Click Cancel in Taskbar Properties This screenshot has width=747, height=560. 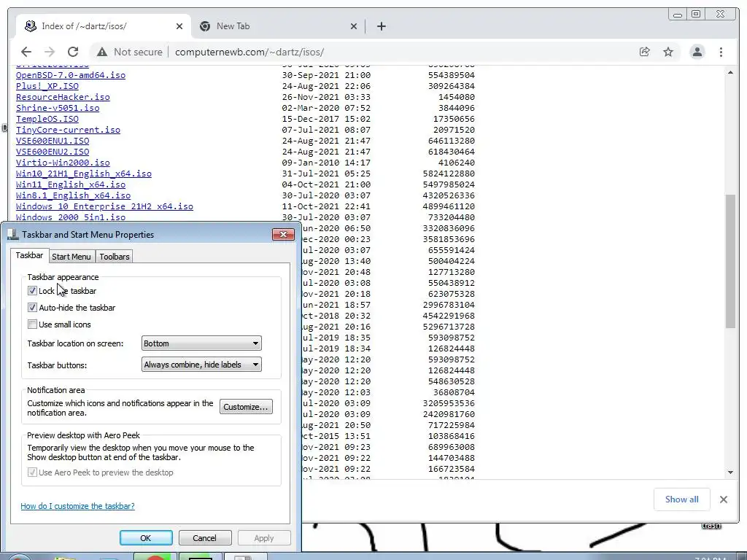click(x=204, y=538)
